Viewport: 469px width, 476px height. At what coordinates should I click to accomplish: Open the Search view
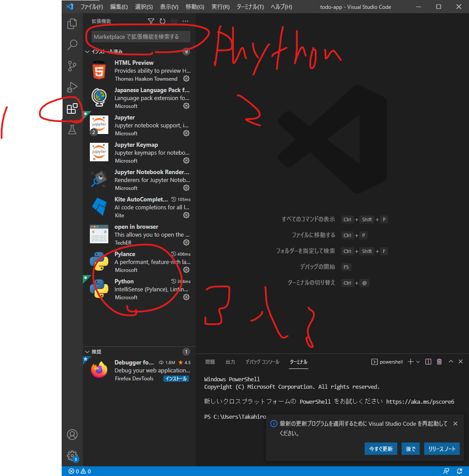(72, 45)
